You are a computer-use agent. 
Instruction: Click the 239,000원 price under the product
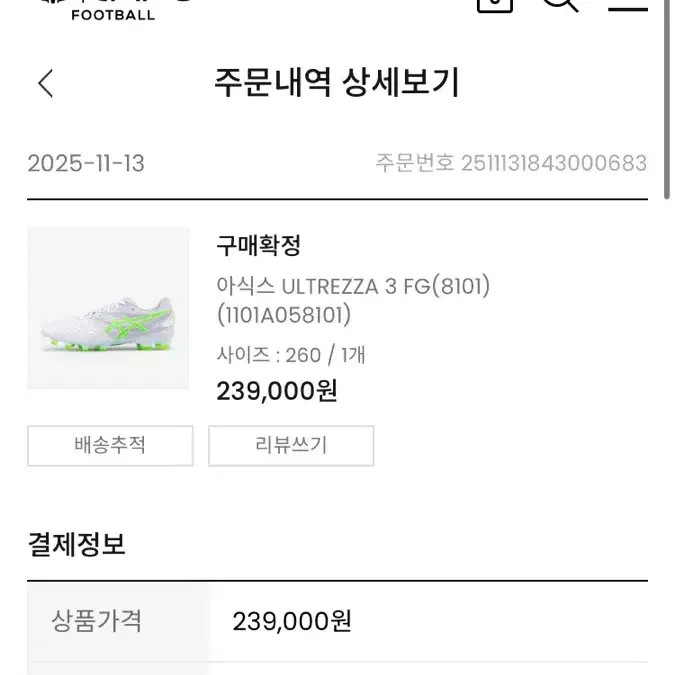coord(277,390)
